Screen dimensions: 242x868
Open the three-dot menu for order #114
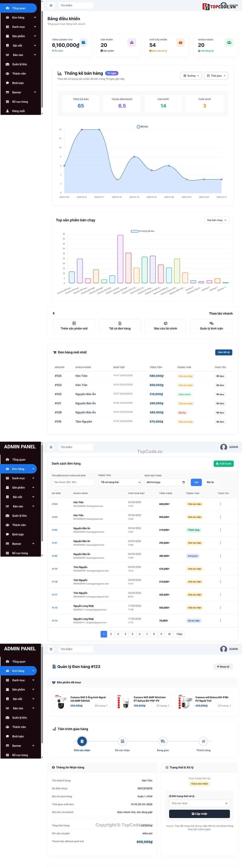(220, 620)
